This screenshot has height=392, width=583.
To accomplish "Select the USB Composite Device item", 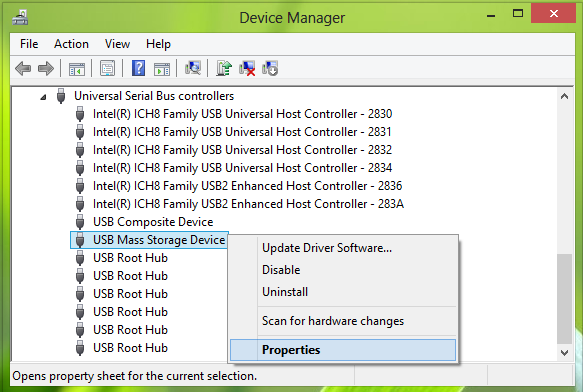I will click(153, 222).
